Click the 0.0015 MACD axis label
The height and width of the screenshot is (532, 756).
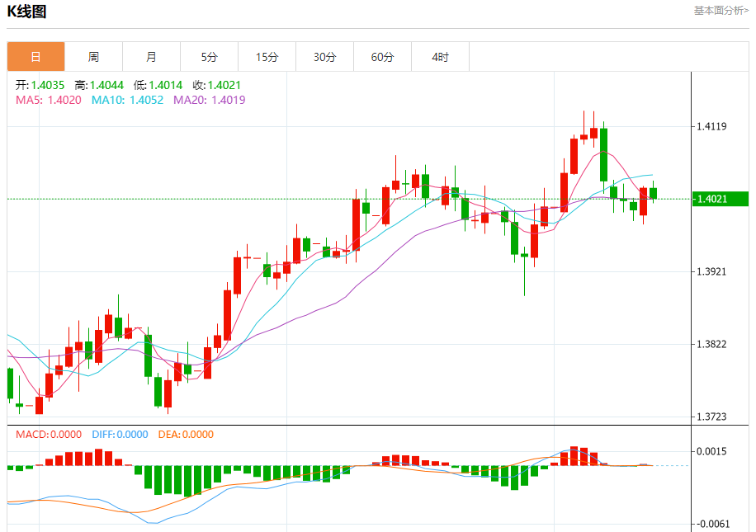(711, 451)
